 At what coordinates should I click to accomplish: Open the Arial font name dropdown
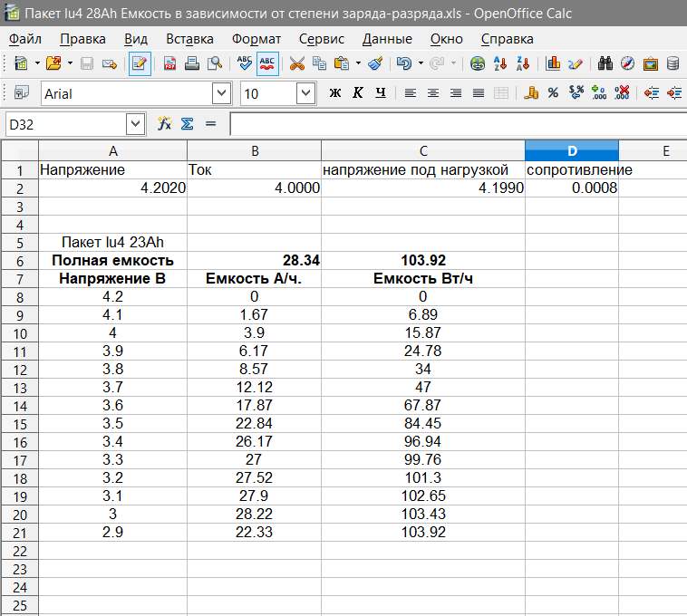[221, 93]
